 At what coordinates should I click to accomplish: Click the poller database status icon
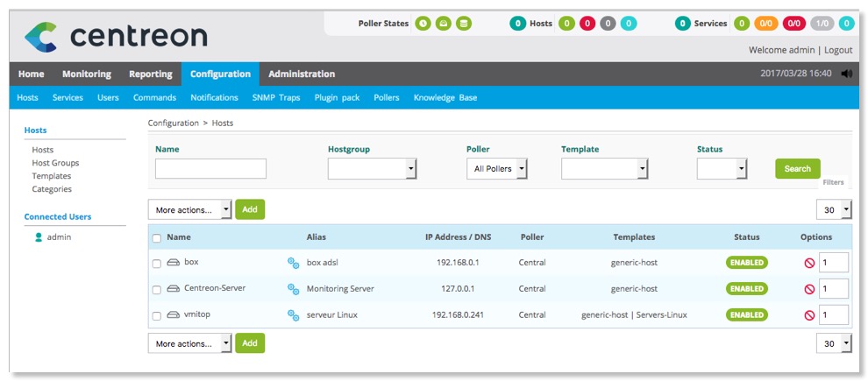[464, 24]
